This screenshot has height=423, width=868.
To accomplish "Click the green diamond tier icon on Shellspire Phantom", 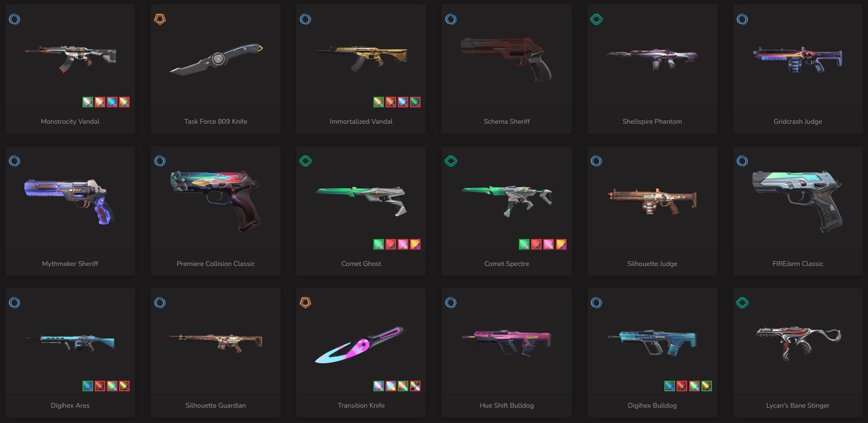I will (x=597, y=20).
